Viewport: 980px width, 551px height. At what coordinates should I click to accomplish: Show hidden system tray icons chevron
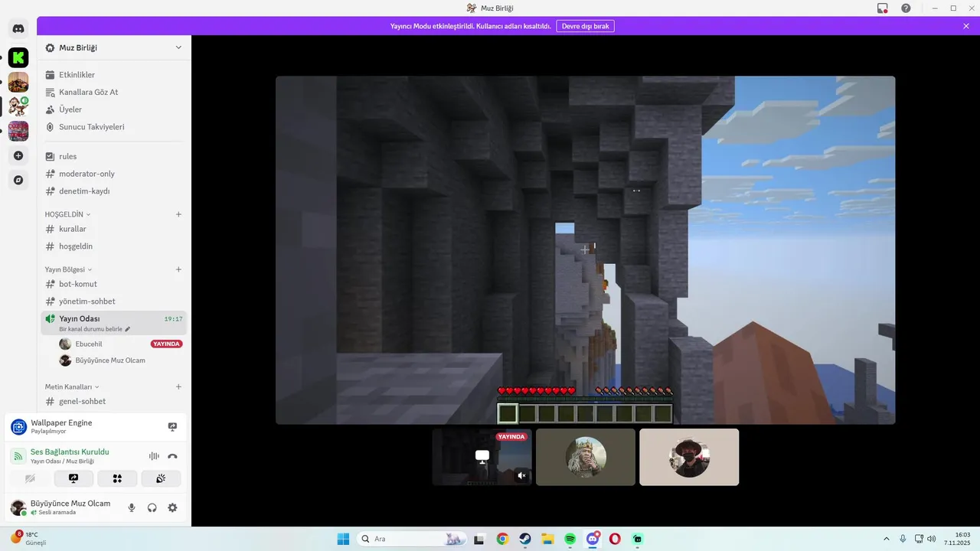click(887, 539)
